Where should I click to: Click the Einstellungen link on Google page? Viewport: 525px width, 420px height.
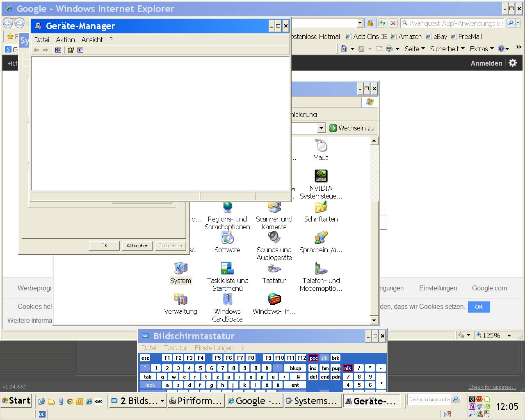coord(438,288)
